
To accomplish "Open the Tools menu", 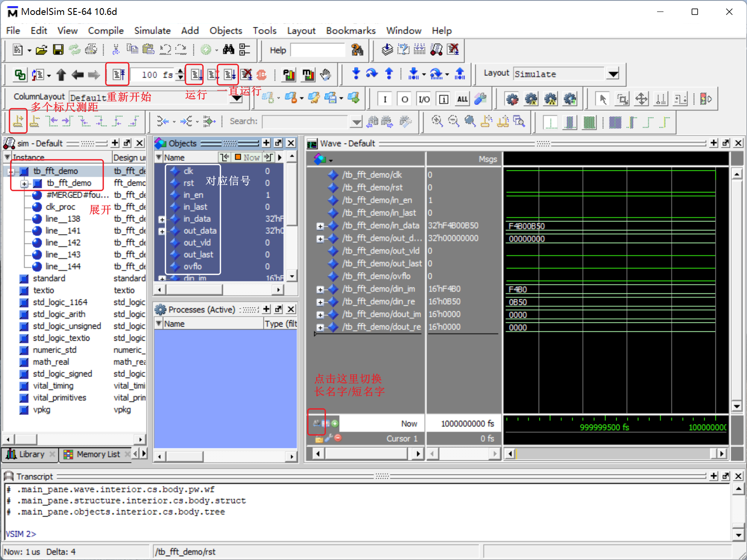I will tap(264, 31).
